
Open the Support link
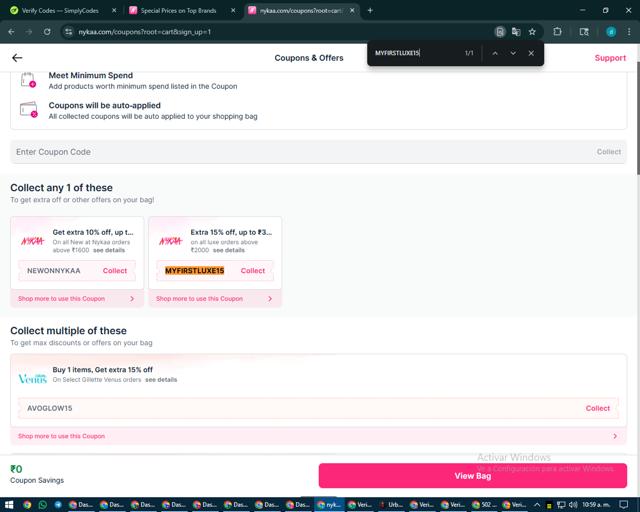coord(610,58)
